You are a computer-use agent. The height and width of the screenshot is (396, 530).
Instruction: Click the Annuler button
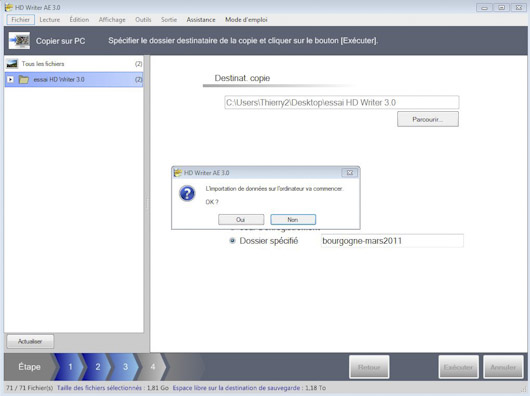point(503,367)
